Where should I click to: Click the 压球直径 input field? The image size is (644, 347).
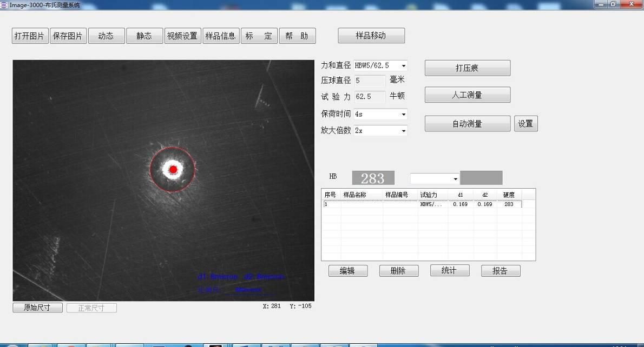(370, 81)
